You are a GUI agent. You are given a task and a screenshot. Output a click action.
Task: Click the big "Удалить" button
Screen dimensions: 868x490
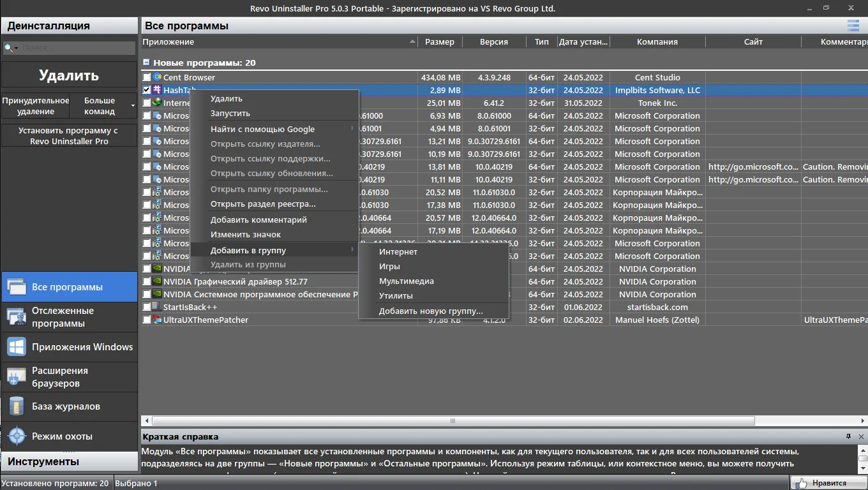(69, 75)
